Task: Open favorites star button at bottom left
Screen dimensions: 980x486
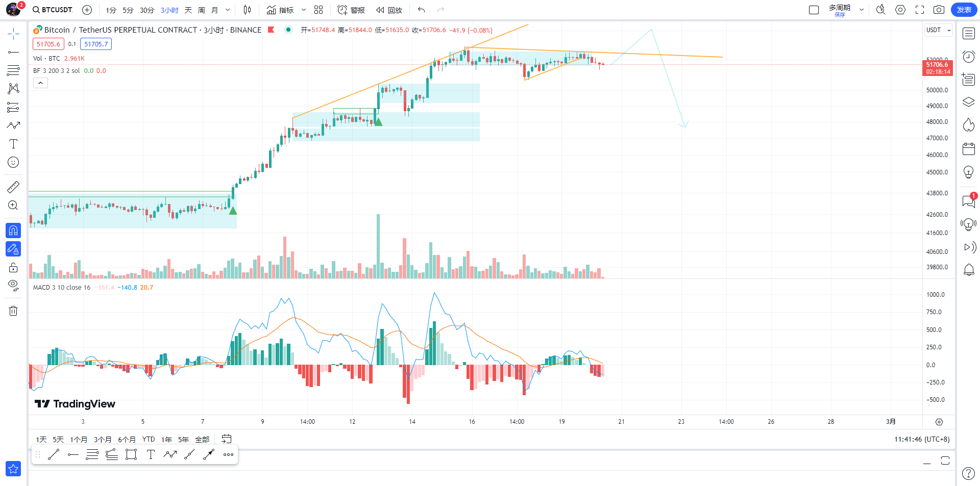Action: [13, 469]
